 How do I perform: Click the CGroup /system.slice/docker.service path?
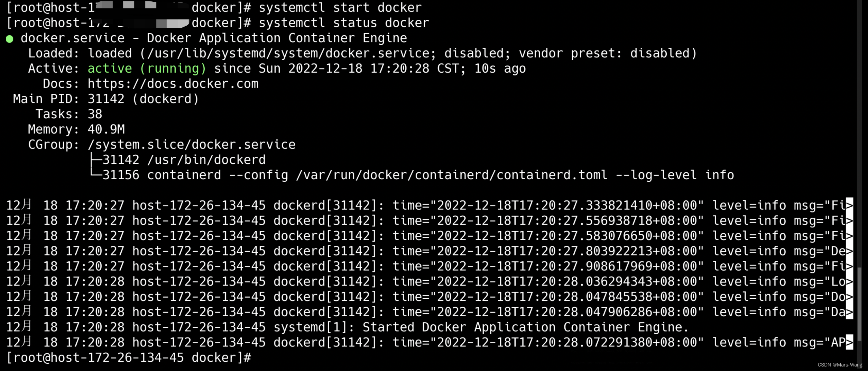pos(192,145)
